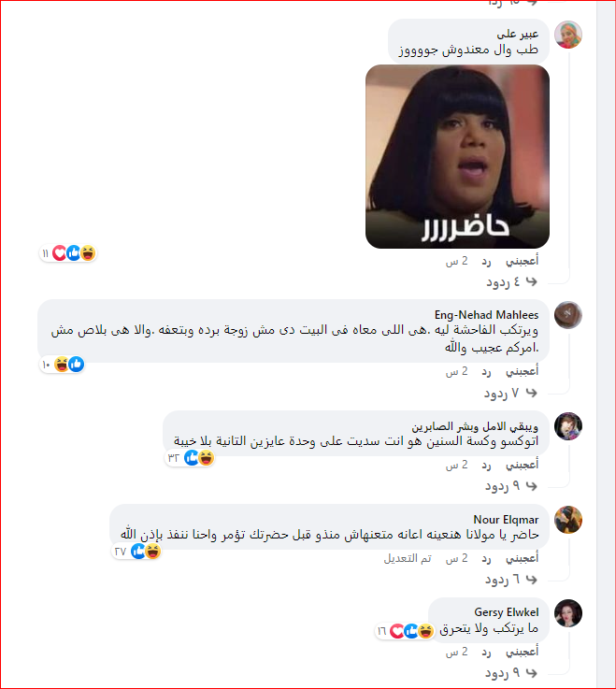Open Eng-Nehad Mahlees profile avatar
Screen dimensions: 616x689
(x=567, y=315)
